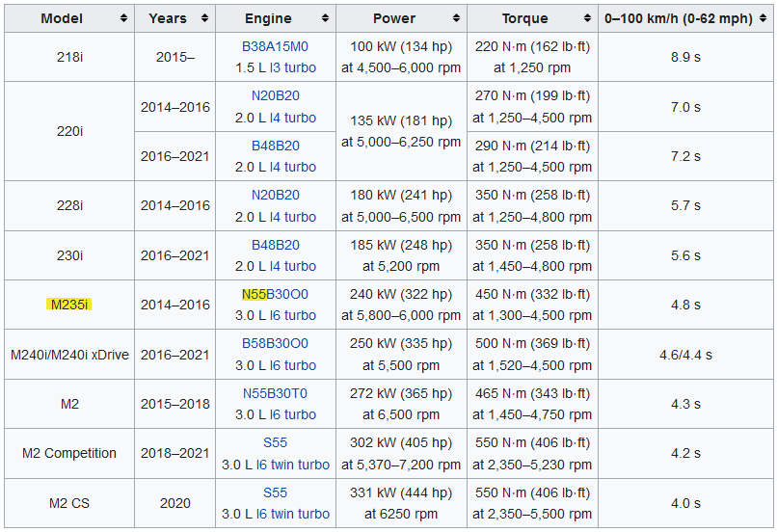Select the Model column header text
This screenshot has width=777, height=532.
62,18
